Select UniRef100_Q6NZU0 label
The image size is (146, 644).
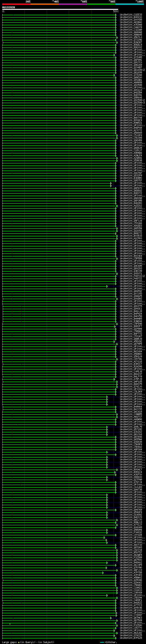(131, 77)
